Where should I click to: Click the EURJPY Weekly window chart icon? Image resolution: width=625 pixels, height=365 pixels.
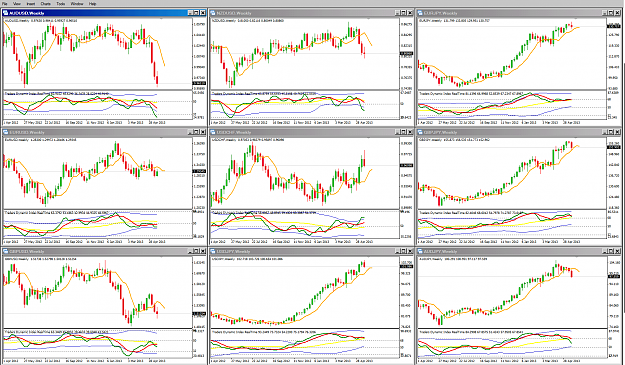coord(420,13)
